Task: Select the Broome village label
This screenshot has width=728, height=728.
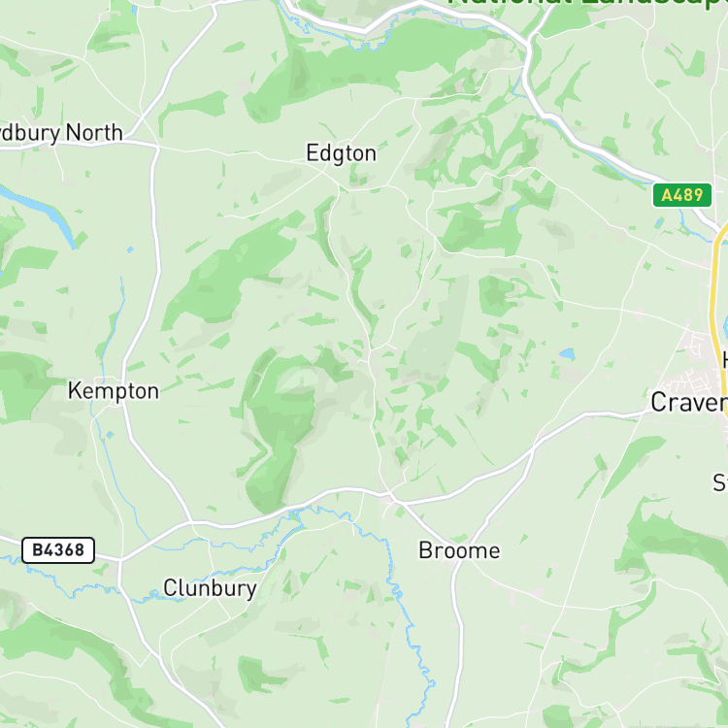Action: pyautogui.click(x=460, y=550)
